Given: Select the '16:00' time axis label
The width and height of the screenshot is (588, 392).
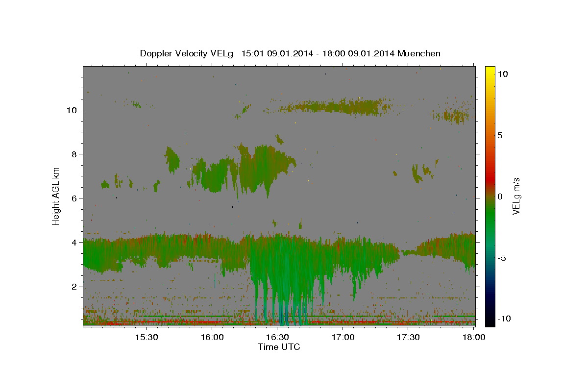Looking at the screenshot, I should [212, 337].
